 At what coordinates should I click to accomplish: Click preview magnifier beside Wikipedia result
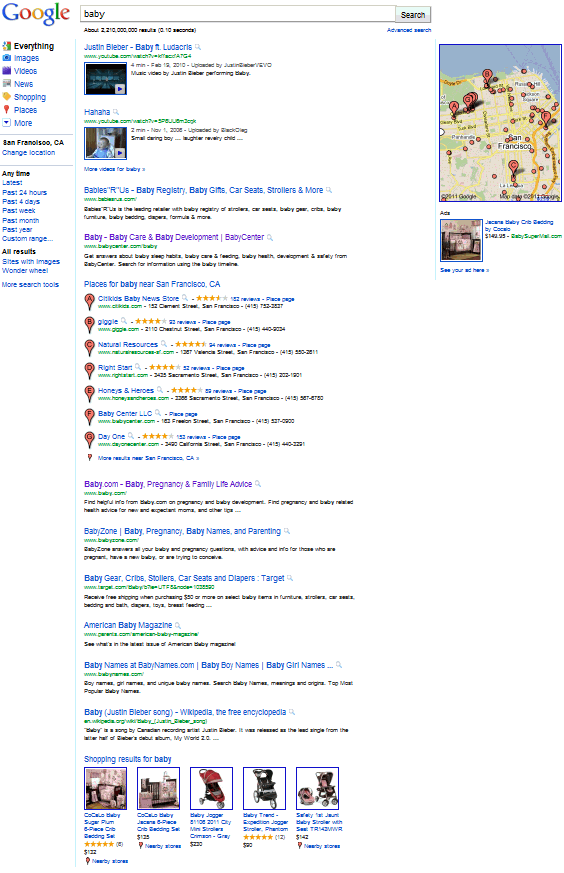(292, 712)
